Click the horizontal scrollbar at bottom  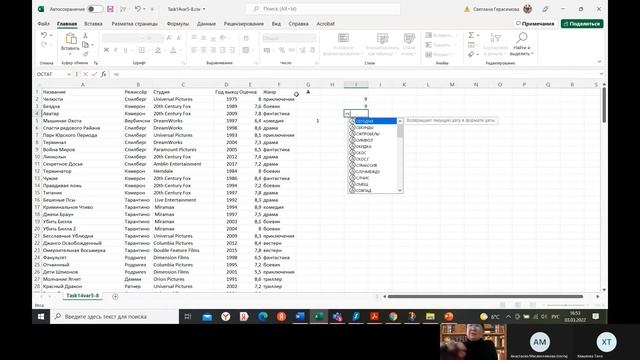pyautogui.click(x=485, y=297)
